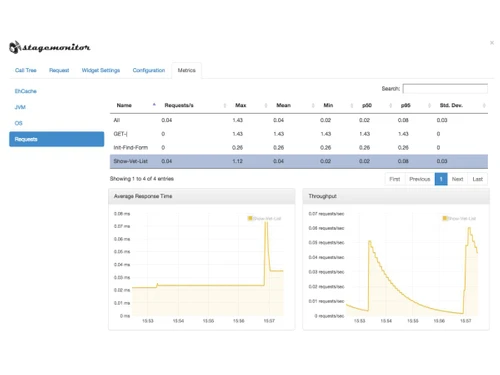The width and height of the screenshot is (500, 375).
Task: Open the Widget Settings tab
Action: coord(101,70)
